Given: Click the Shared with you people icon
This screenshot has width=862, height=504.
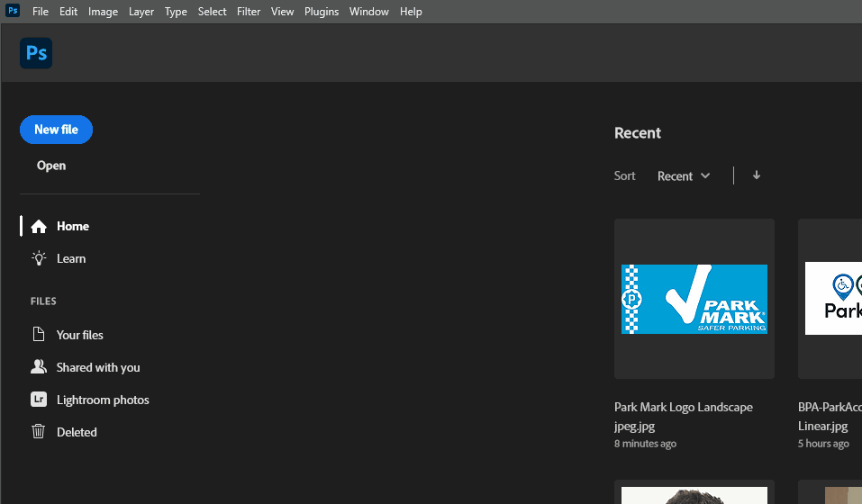Looking at the screenshot, I should click(x=39, y=366).
